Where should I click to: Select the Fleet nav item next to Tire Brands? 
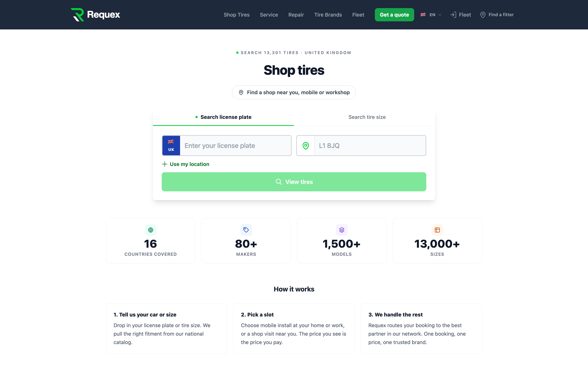click(x=358, y=15)
